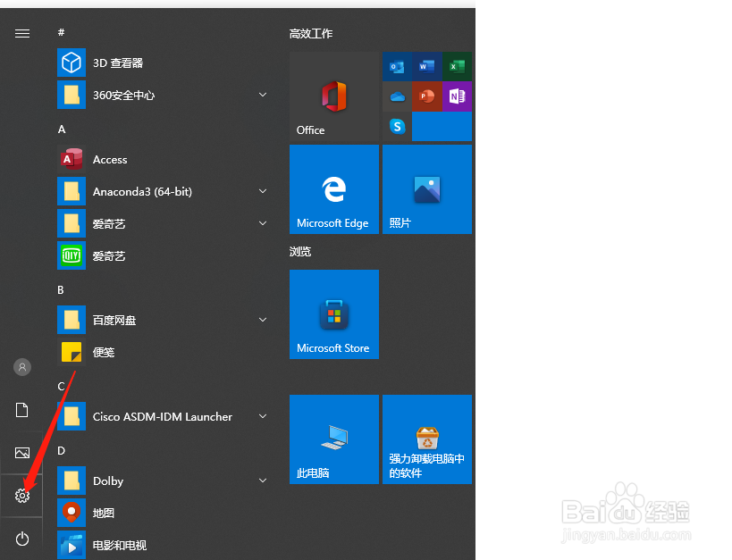Open the user account icon in sidebar

[22, 367]
